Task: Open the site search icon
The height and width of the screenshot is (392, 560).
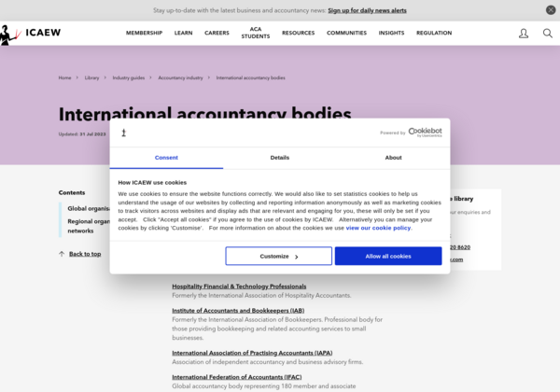Action: [x=547, y=34]
